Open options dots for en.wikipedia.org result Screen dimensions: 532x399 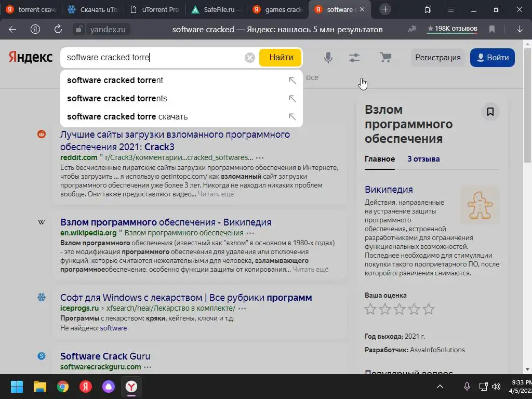coord(250,233)
